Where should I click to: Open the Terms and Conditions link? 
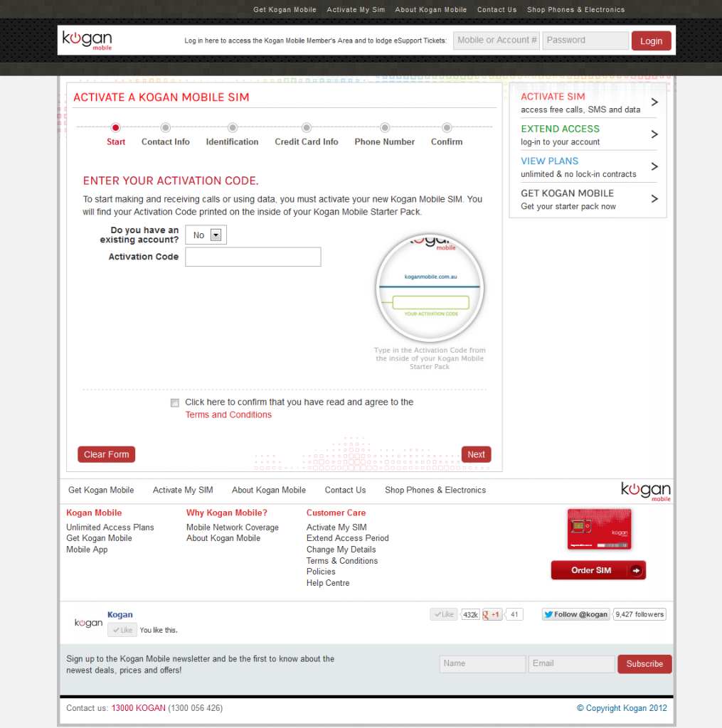228,414
